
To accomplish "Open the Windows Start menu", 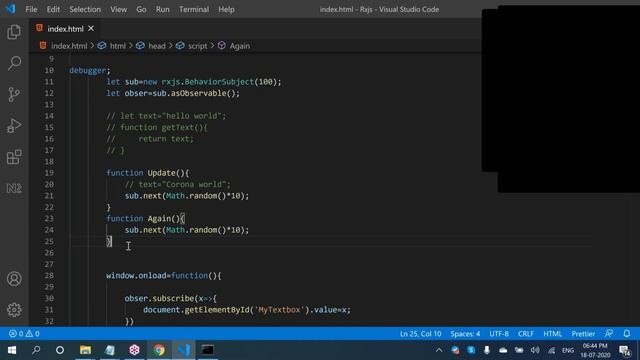I will (11, 350).
